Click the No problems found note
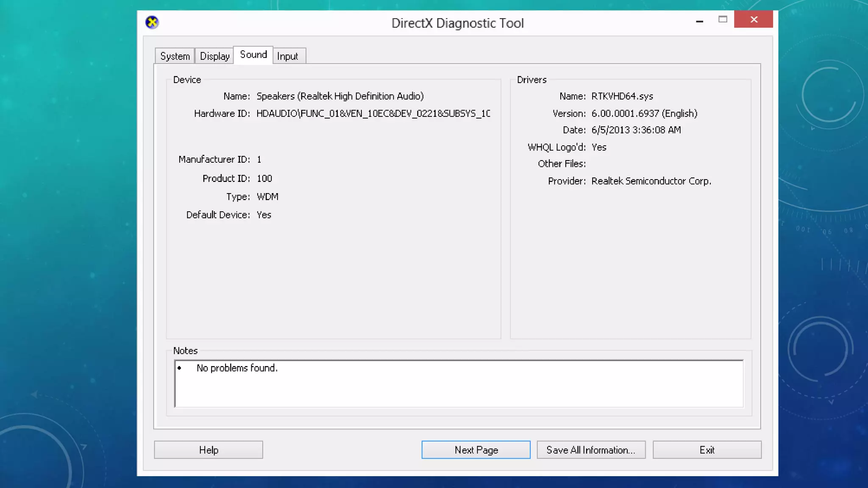Viewport: 868px width, 488px height. click(x=237, y=368)
